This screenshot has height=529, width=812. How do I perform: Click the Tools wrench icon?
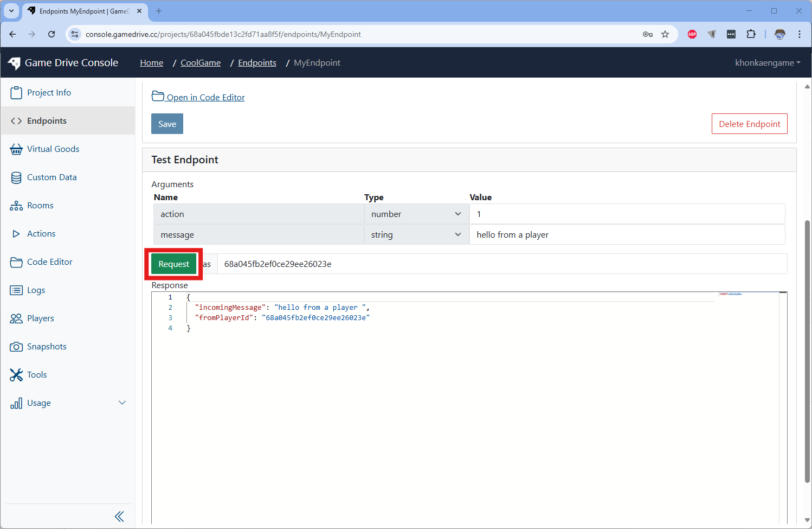click(16, 375)
